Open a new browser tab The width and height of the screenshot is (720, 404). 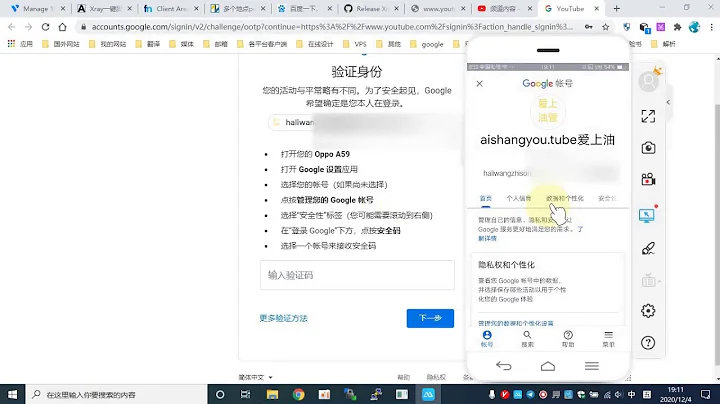[617, 8]
